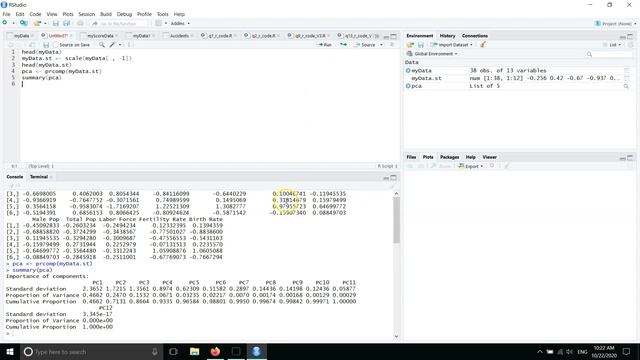Click the Print icon in main toolbar
This screenshot has width=640, height=360.
(80, 23)
